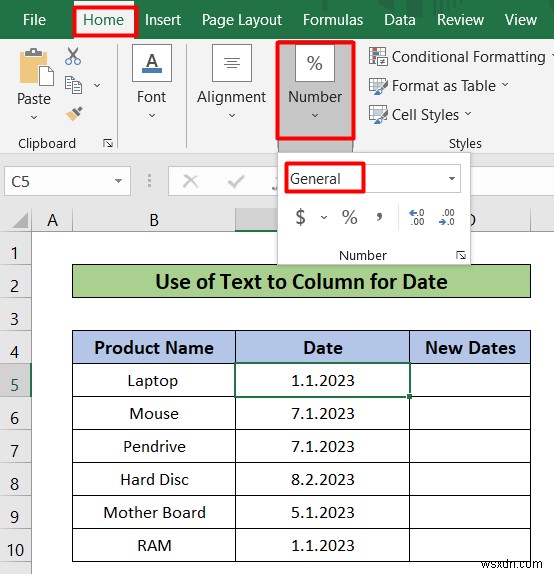Open Format as Table gallery

pos(439,86)
